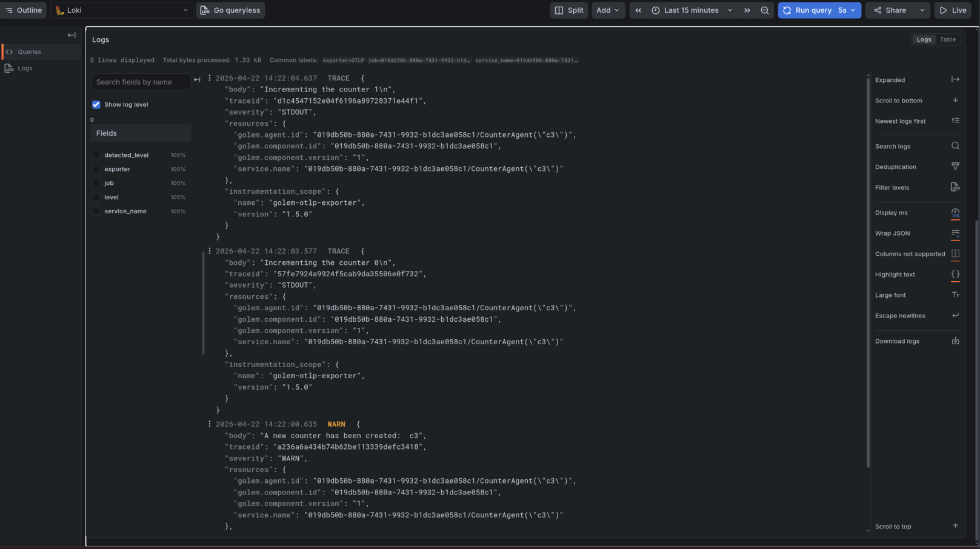This screenshot has width=980, height=549.
Task: Open log line menu for 14:22:04.637 entry
Action: 210,78
